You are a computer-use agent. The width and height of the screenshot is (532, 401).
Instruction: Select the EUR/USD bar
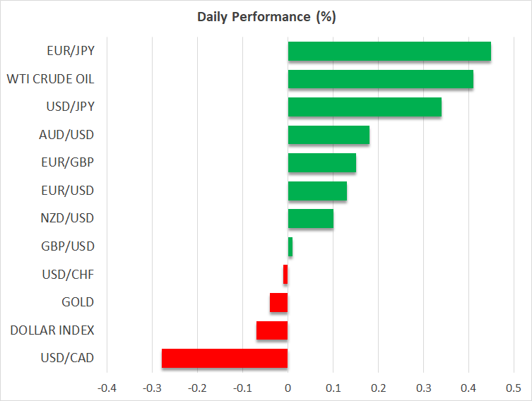coord(317,191)
